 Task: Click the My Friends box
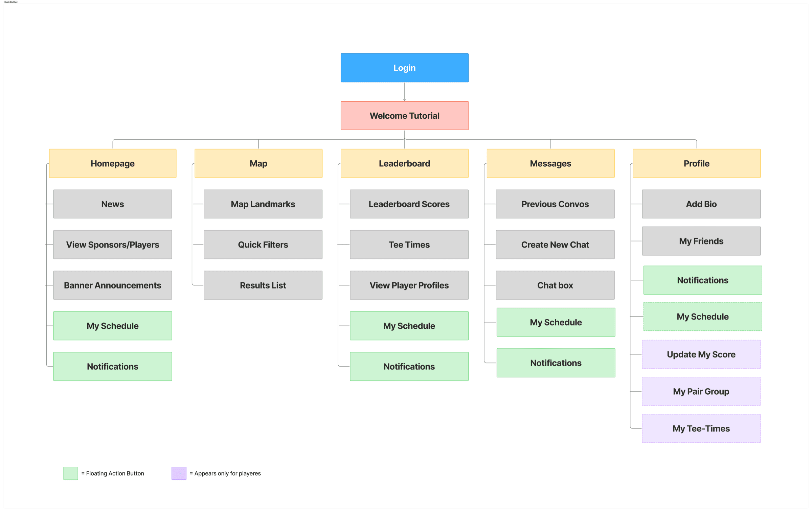point(701,241)
